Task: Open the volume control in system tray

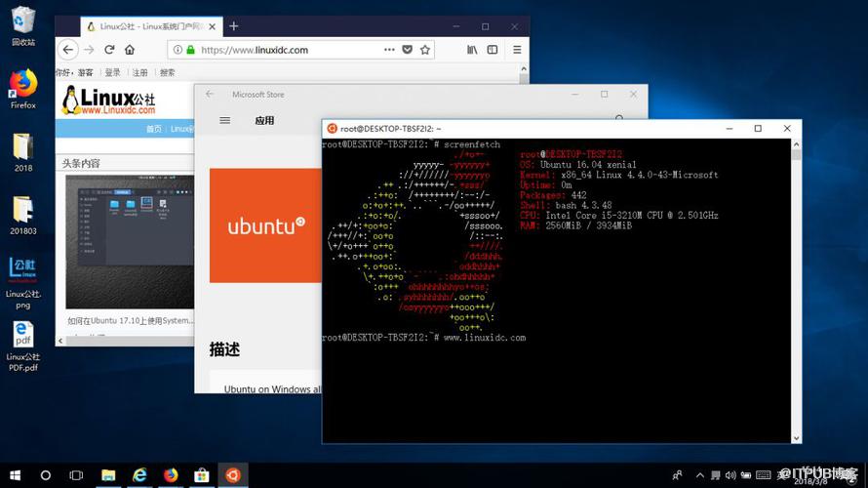Action: click(x=730, y=475)
